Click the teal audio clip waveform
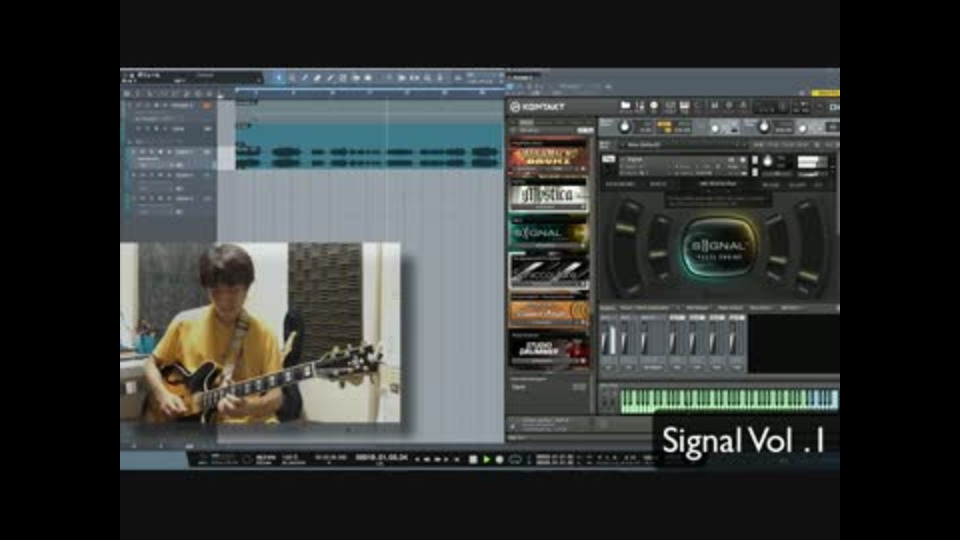 pos(368,156)
